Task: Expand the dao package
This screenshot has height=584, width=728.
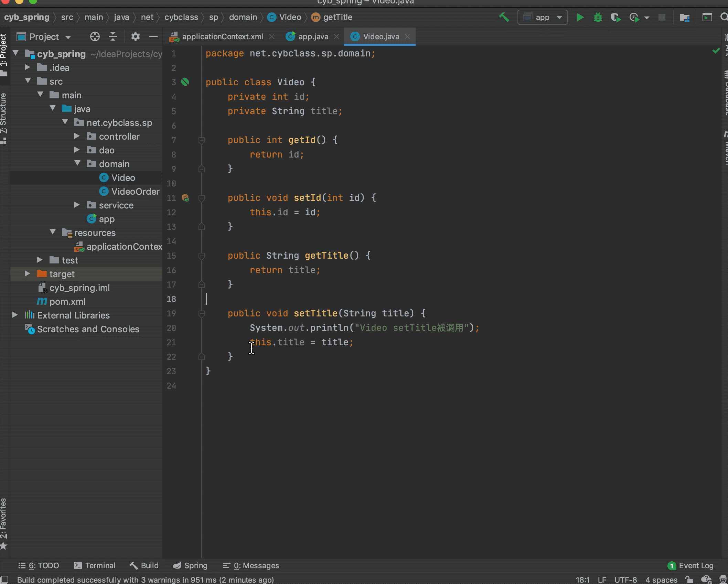Action: 77,150
